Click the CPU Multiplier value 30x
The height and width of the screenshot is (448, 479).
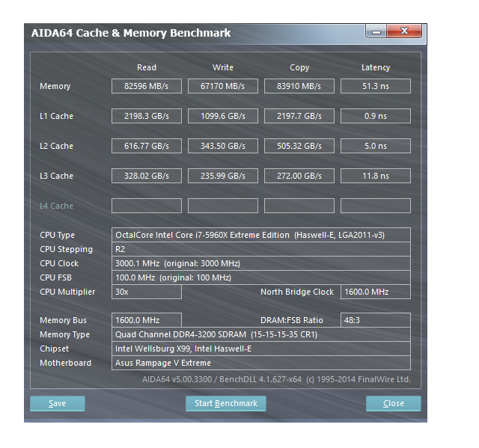click(147, 292)
